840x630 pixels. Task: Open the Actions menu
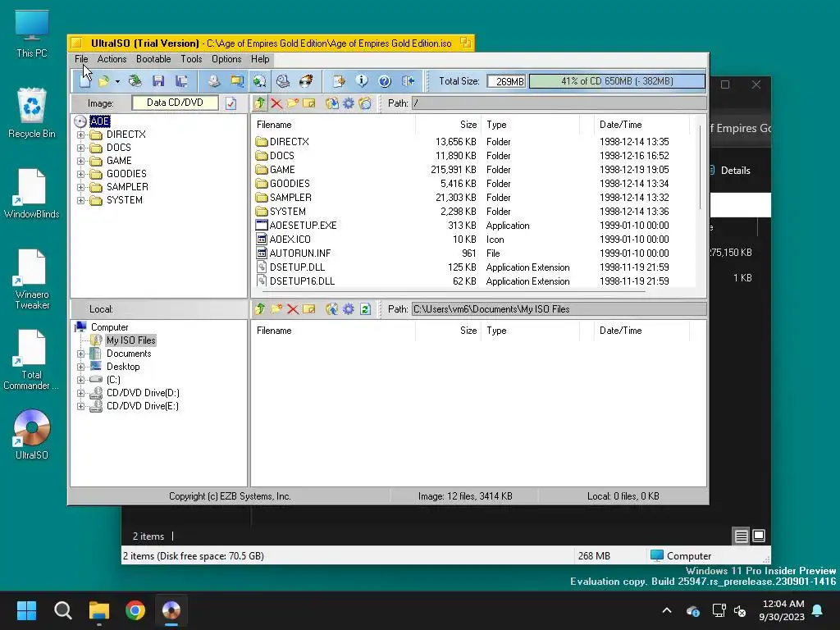click(x=112, y=59)
